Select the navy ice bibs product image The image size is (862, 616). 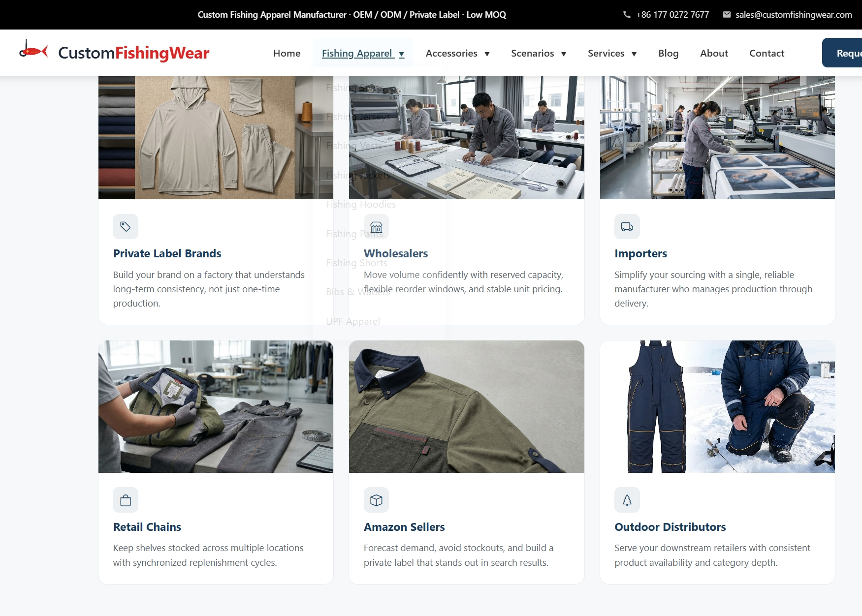pos(717,406)
